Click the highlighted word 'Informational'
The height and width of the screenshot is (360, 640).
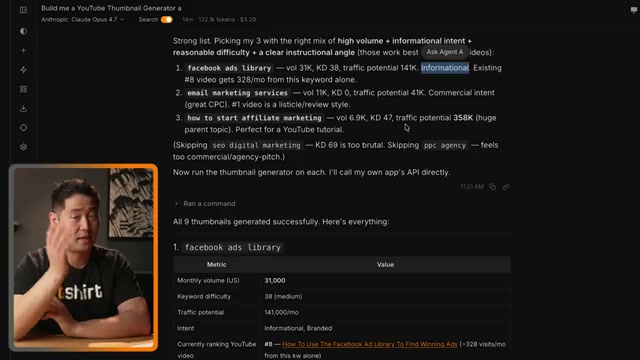[x=444, y=68]
